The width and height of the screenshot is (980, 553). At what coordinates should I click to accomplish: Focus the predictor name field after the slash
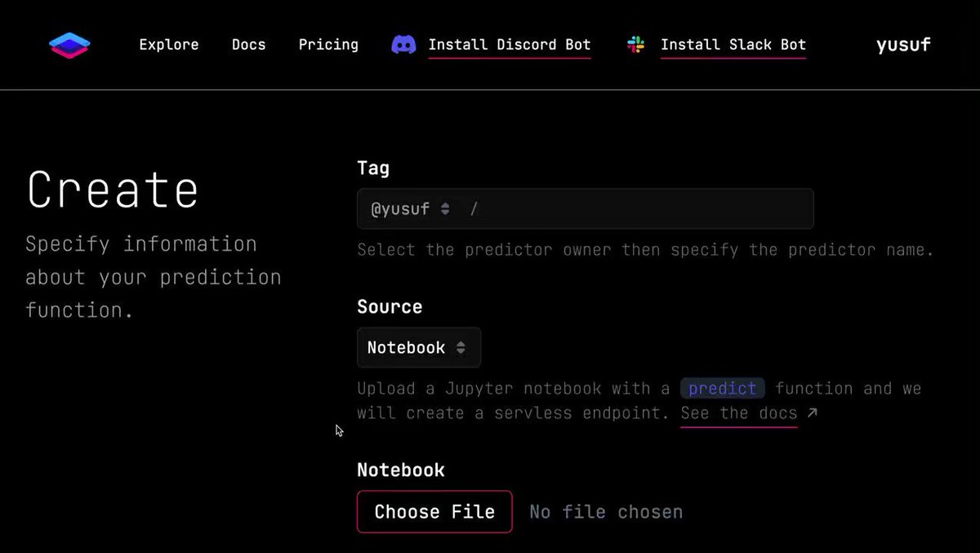[645, 209]
